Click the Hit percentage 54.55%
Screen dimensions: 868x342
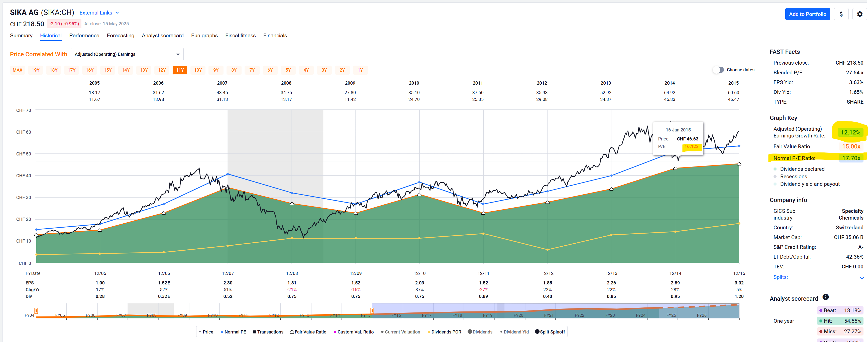(852, 321)
